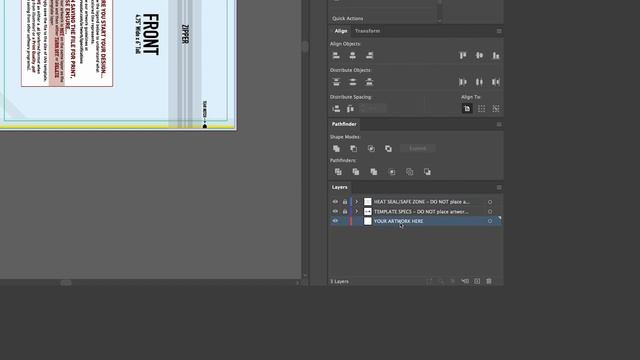Click the distribute spacing value field
This screenshot has width=640, height=360.
tap(372, 109)
